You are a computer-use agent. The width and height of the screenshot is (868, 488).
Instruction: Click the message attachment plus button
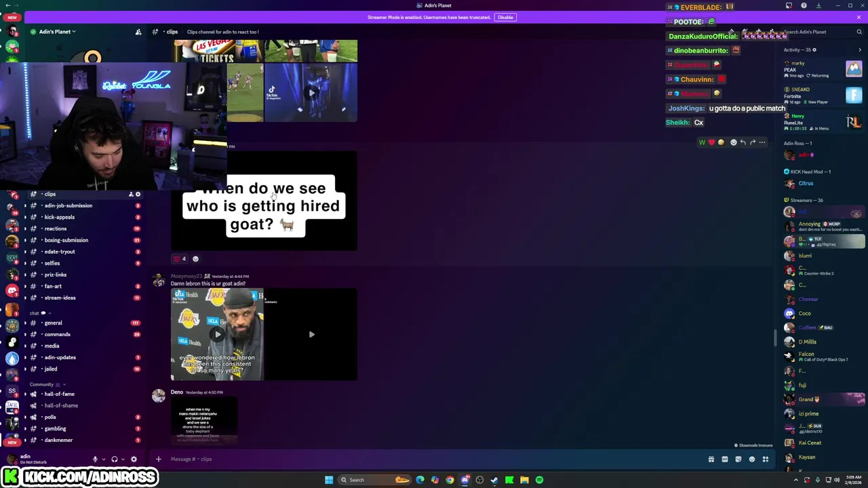point(159,459)
